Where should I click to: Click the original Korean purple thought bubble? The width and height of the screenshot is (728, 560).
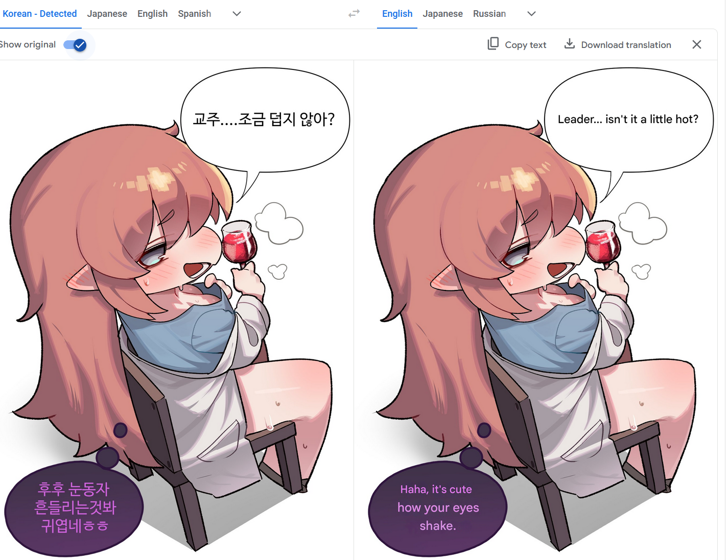[74, 507]
